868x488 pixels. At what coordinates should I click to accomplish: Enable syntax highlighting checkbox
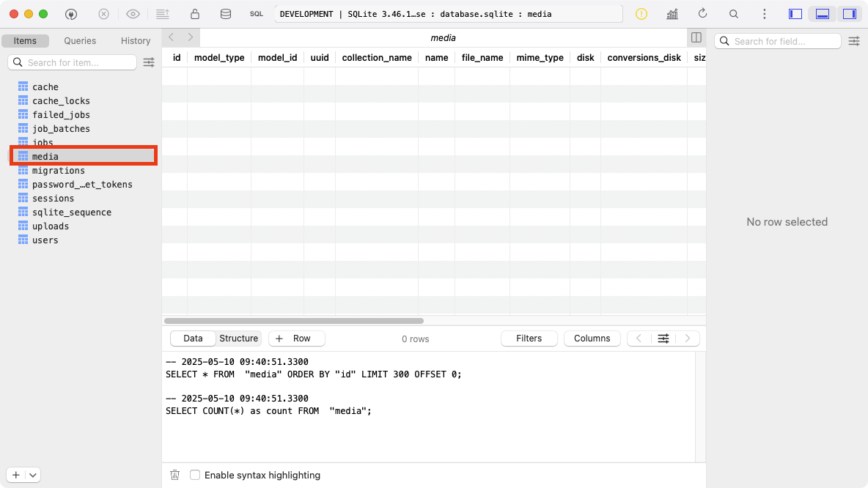coord(195,475)
